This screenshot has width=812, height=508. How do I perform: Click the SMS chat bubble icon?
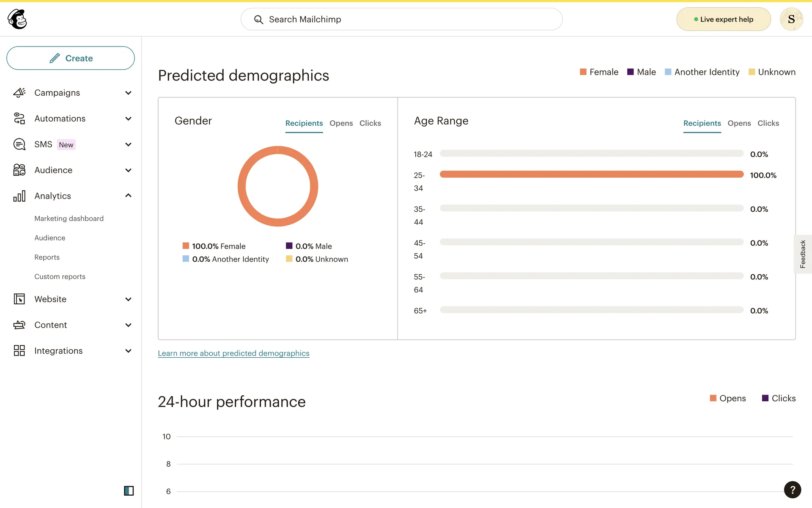pyautogui.click(x=19, y=144)
